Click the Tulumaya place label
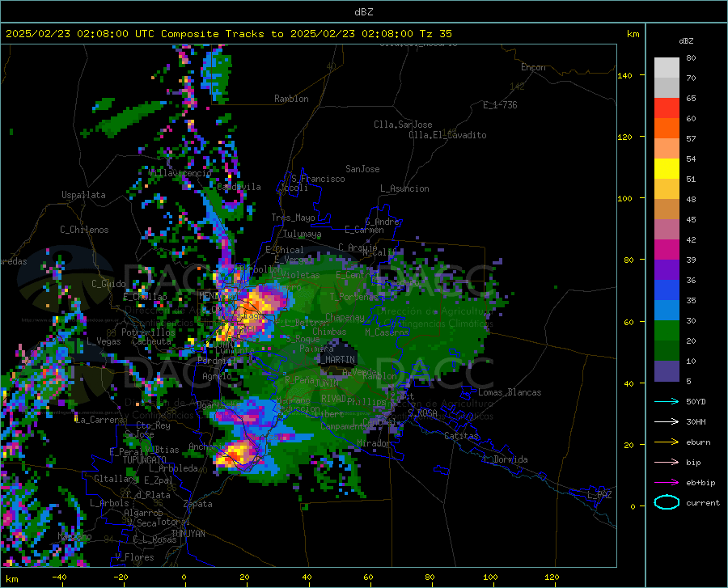 tap(302, 234)
